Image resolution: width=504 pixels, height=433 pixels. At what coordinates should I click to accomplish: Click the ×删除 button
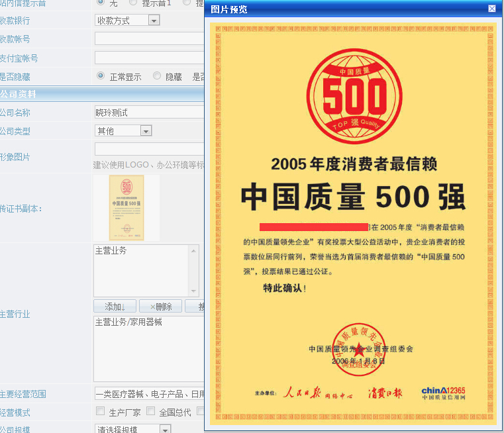click(161, 306)
